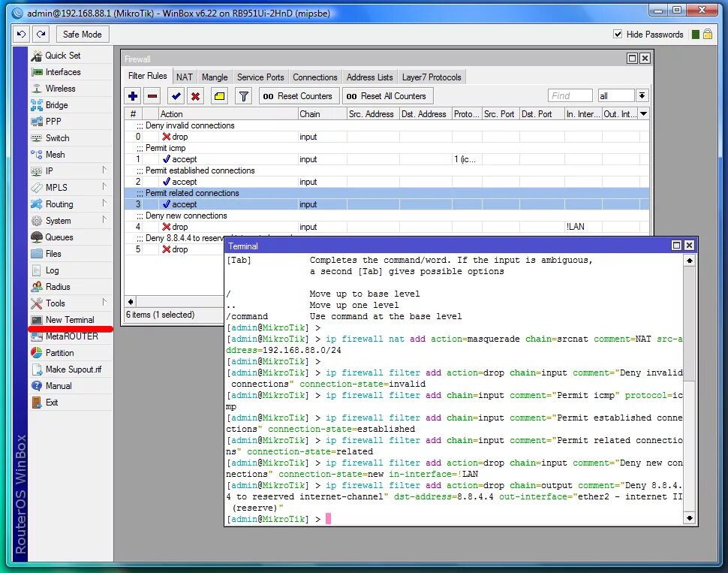Select rule 1 accept icmp row

(387, 159)
